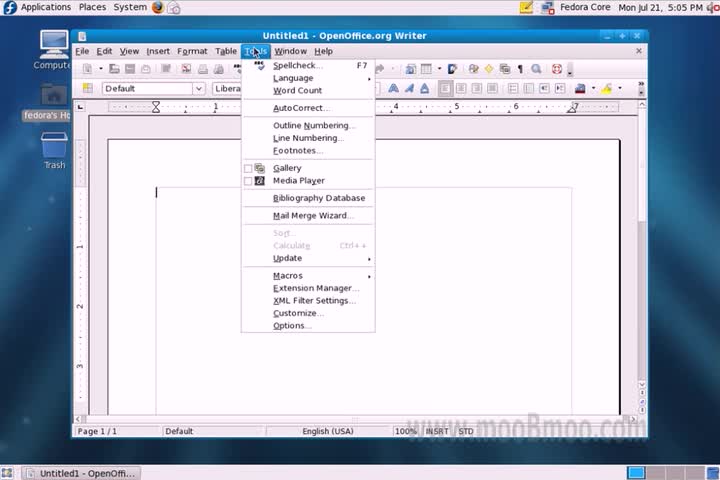This screenshot has width=720, height=480.
Task: Toggle the Align Left button
Action: pos(445,88)
